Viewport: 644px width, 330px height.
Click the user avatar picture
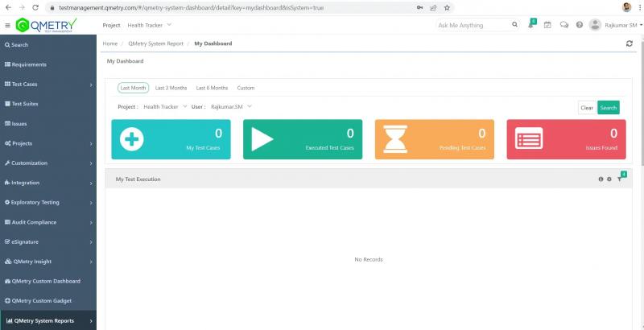(595, 25)
